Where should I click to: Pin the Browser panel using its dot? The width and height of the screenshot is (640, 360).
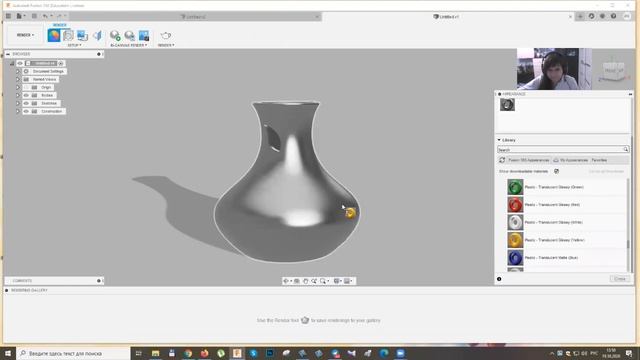click(x=99, y=54)
